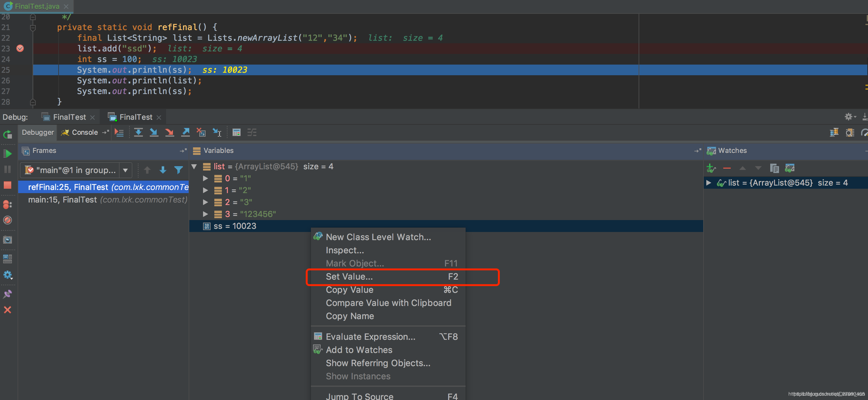This screenshot has width=868, height=400.
Task: Click the next frame down arrow
Action: tap(163, 170)
